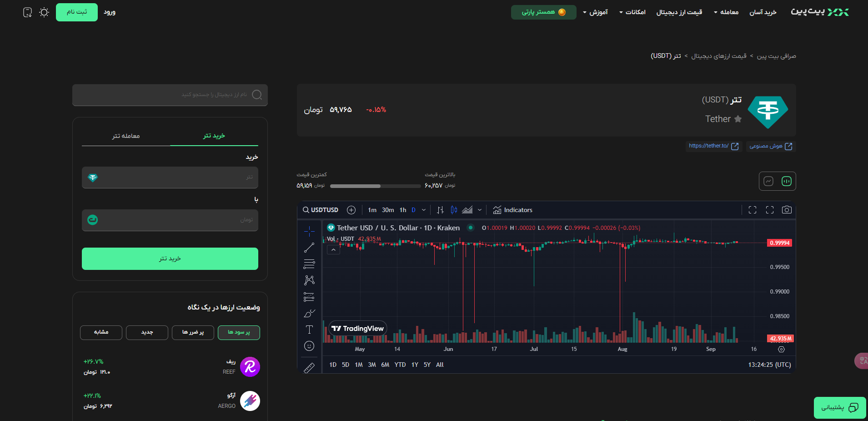Click the price range slider between lowest and highest price
868x421 pixels.
pos(376,186)
